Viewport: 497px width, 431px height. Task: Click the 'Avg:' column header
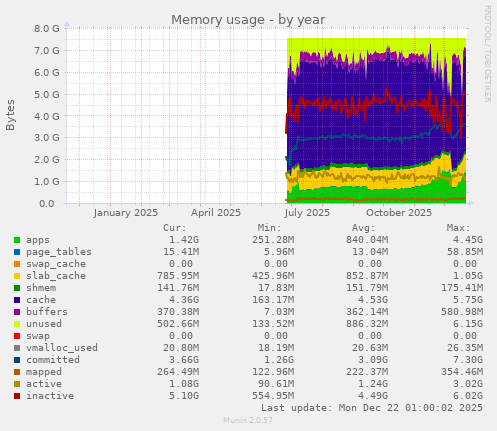[x=364, y=228]
